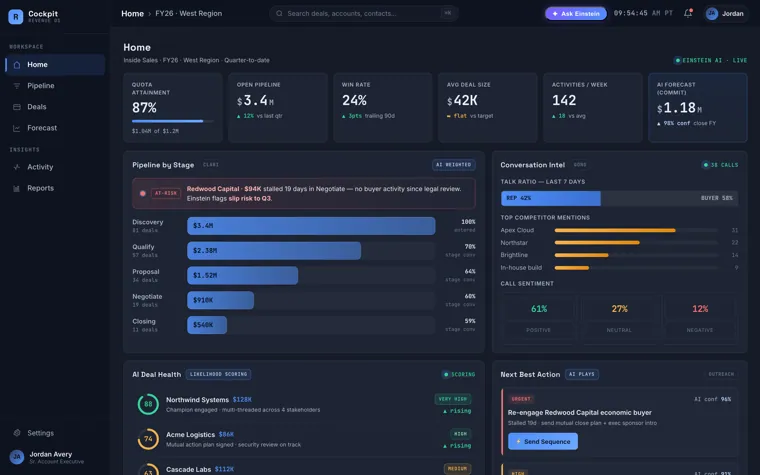Viewport: 760px width, 475px height.
Task: Click the 61% Positive sentiment tile
Action: 538,318
